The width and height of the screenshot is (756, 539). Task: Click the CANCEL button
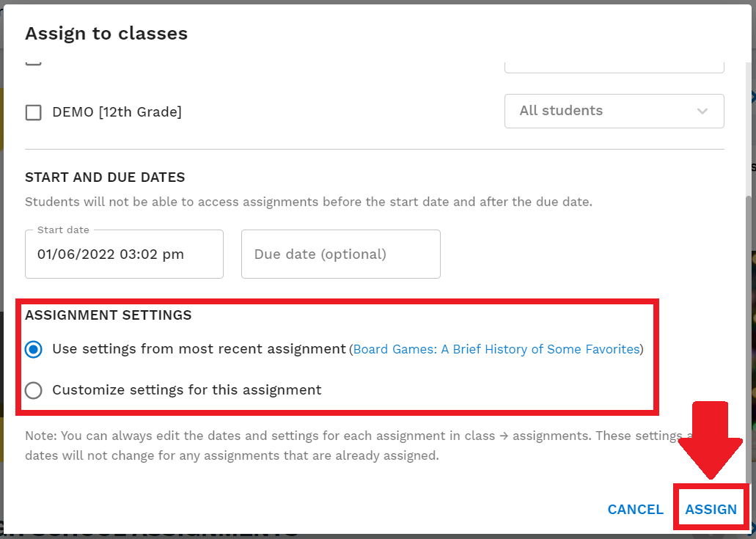pos(635,510)
